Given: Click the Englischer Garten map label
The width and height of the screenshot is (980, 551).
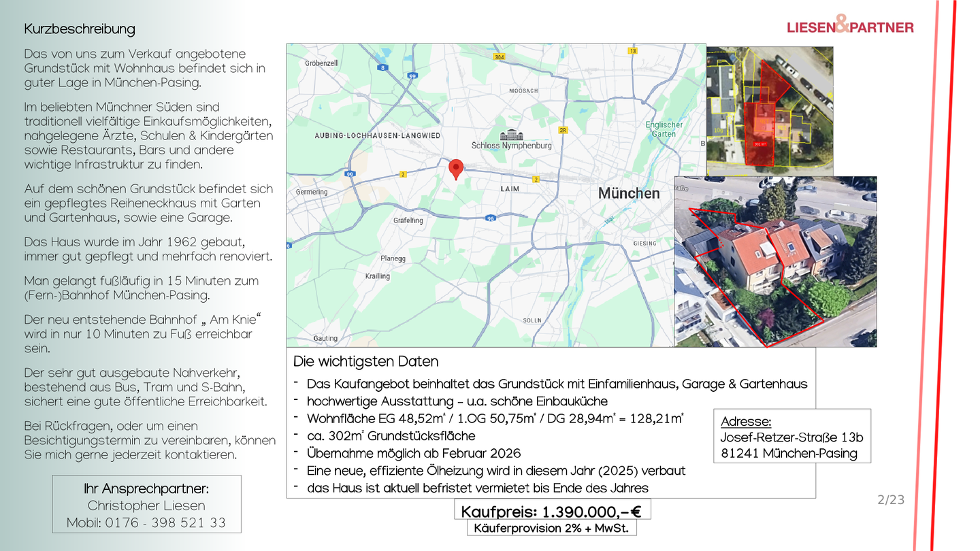Looking at the screenshot, I should tap(664, 129).
